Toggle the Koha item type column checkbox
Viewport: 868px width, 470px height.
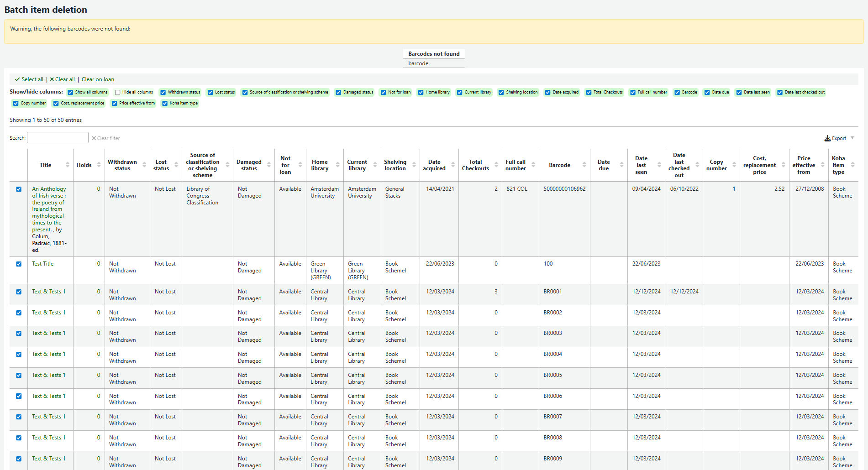coord(165,104)
